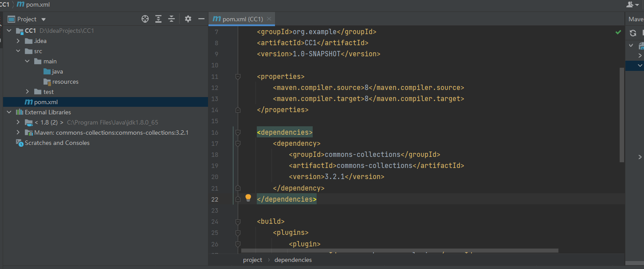Click the src folder icon
Screen dimensions: 644x269
(29, 51)
